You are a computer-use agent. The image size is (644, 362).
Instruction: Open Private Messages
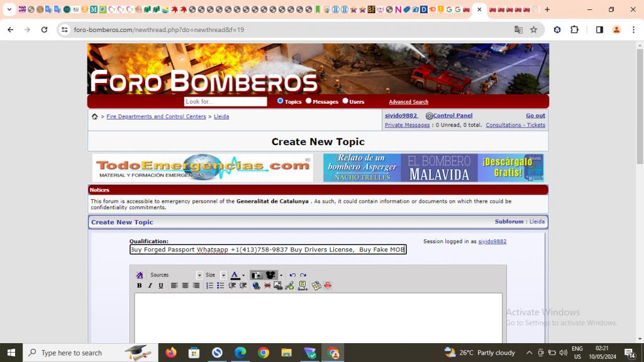coord(407,125)
